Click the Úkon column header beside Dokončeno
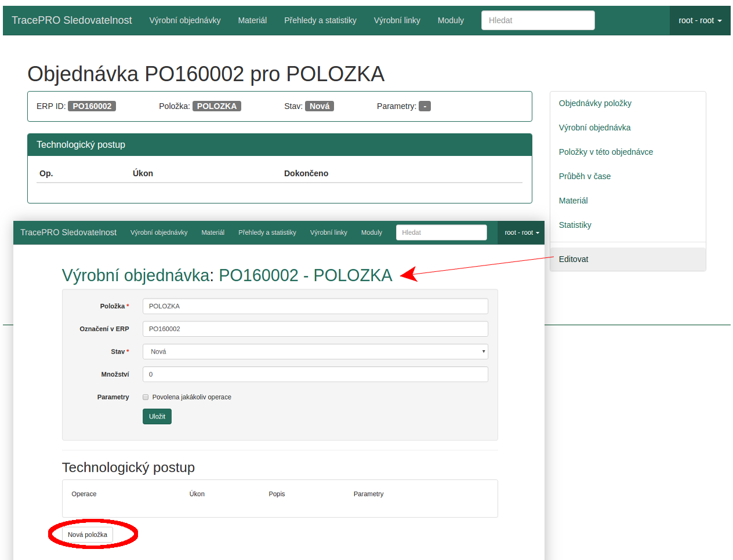 [x=143, y=173]
